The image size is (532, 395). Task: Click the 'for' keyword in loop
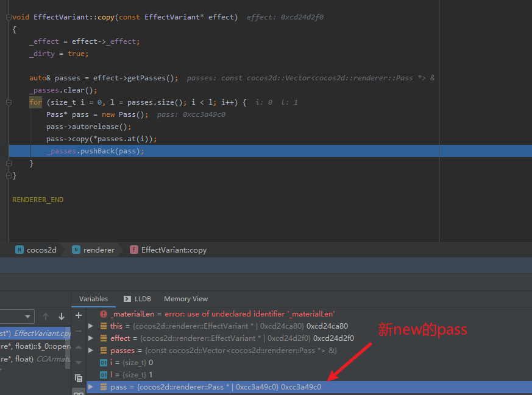point(35,102)
